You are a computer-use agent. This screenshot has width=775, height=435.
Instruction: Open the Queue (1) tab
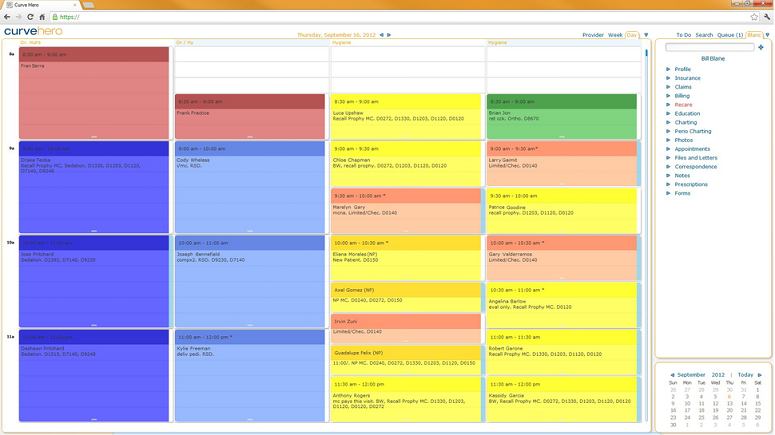pyautogui.click(x=730, y=35)
